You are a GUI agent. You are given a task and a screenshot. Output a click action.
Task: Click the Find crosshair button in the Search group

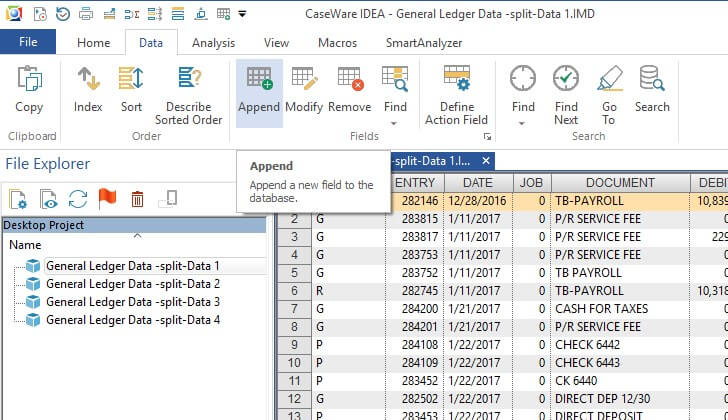click(523, 89)
